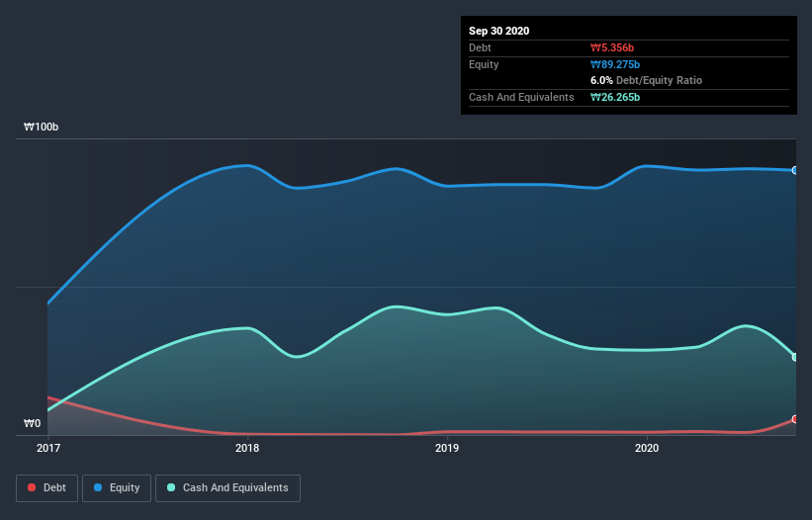Click the Cash endpoint marker on the teal line
The height and width of the screenshot is (520, 812).
tap(795, 357)
